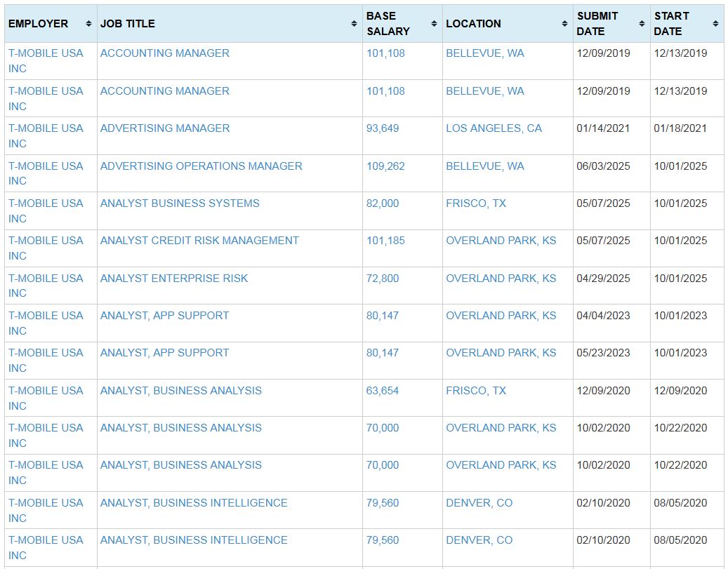Select submit date 01/14/2021
The image size is (728, 569).
[x=603, y=128]
